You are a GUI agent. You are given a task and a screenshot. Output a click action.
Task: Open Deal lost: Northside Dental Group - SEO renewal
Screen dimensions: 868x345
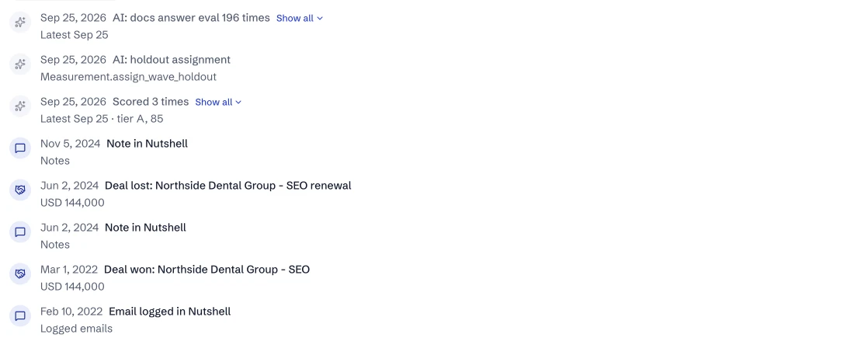[228, 186]
